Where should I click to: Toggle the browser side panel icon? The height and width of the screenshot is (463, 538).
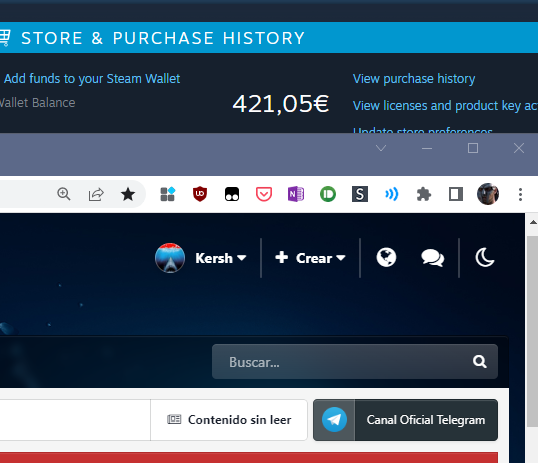(456, 194)
